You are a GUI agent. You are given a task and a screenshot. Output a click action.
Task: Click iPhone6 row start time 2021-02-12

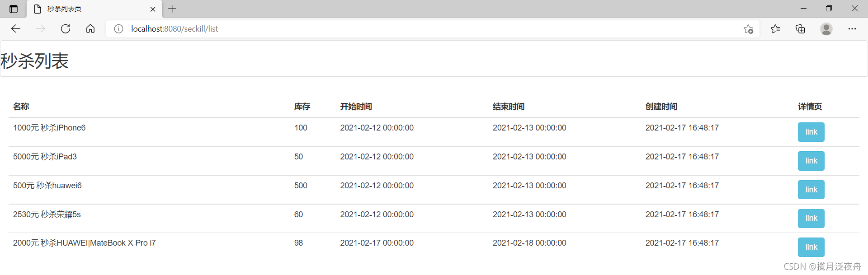pos(377,128)
